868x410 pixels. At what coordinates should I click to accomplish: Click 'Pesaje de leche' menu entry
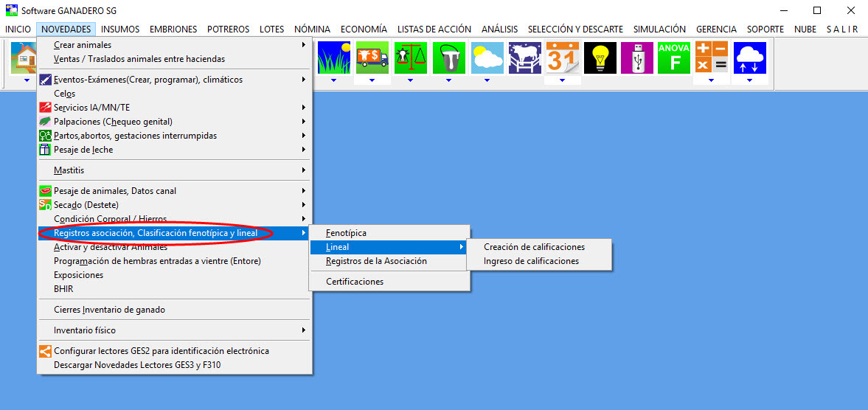[83, 150]
